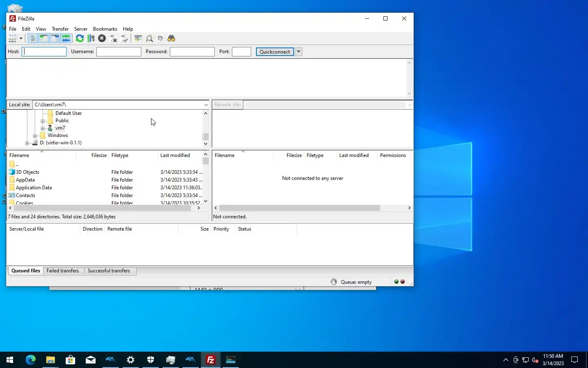Open the Local site path dropdown
The height and width of the screenshot is (368, 588).
pyautogui.click(x=206, y=105)
